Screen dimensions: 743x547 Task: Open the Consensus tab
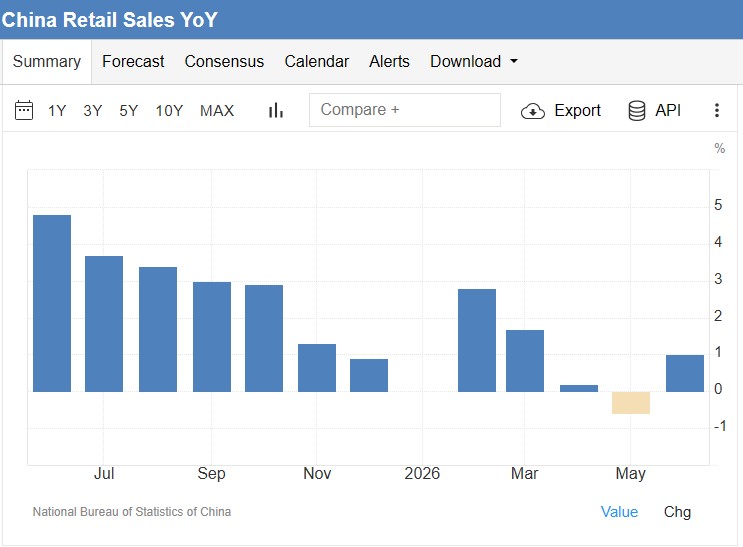click(x=224, y=62)
